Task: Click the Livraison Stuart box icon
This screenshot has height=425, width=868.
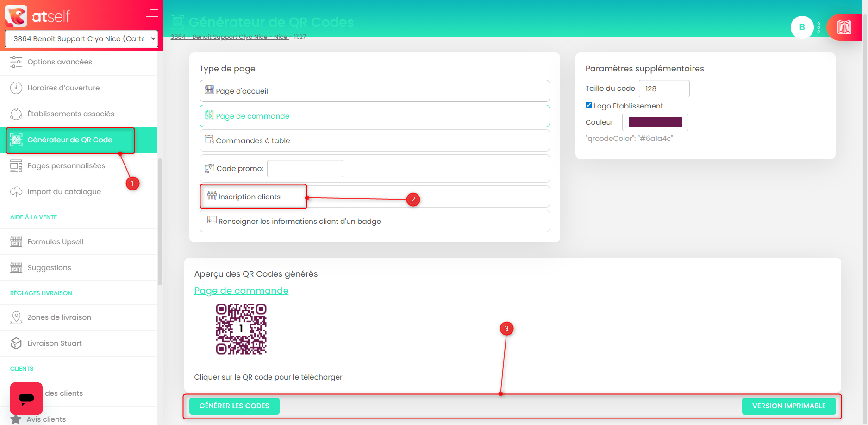Action: [16, 343]
